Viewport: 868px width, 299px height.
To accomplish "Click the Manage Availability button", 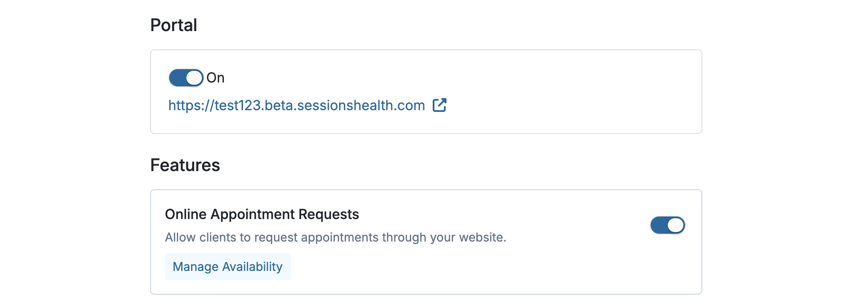I will [x=227, y=267].
